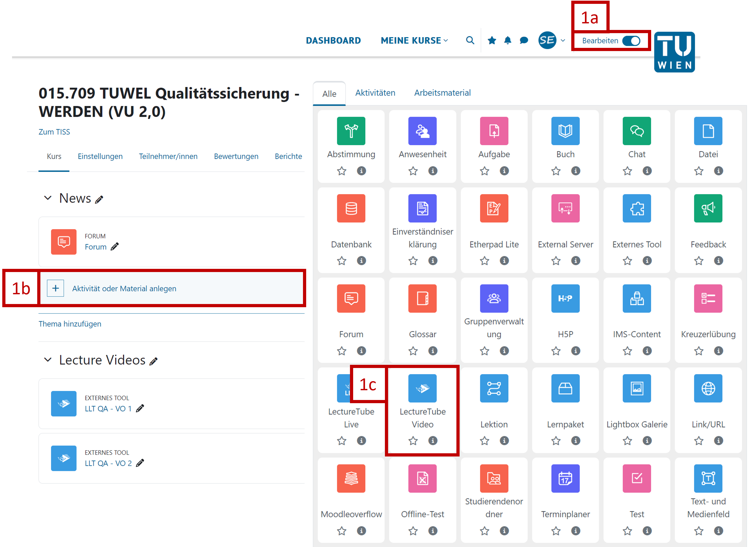Show info for Chat activity
This screenshot has width=756, height=547.
click(x=647, y=171)
